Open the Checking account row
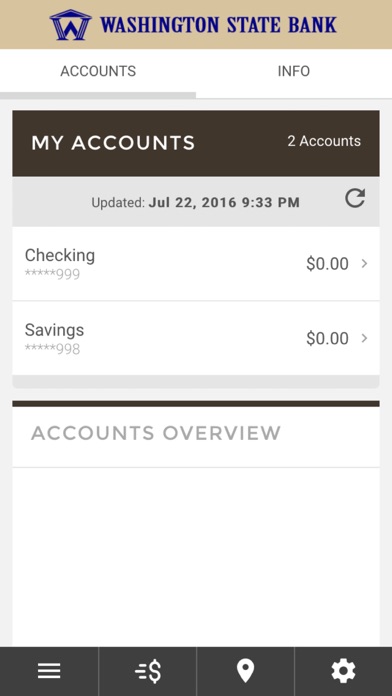392x696 pixels. pyautogui.click(x=196, y=264)
